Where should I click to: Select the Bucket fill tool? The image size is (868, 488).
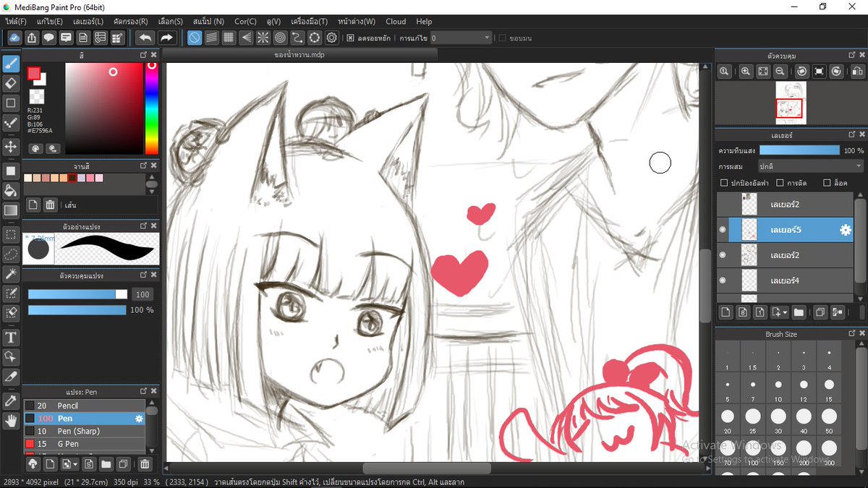[11, 191]
